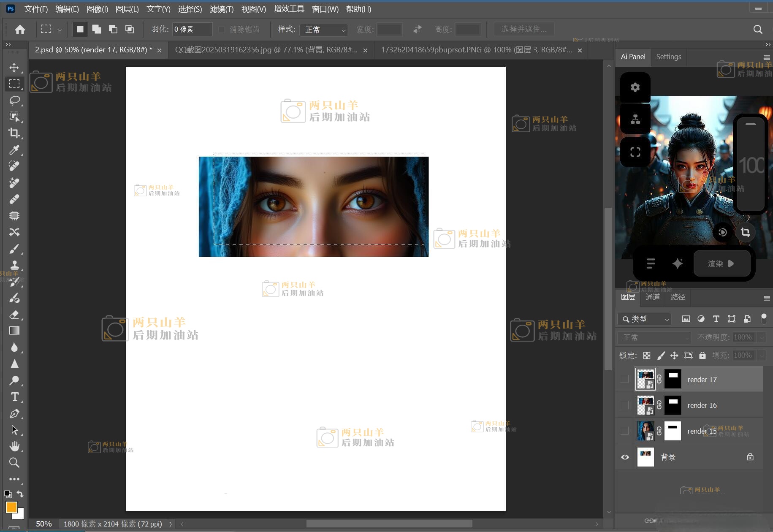Select the Move tool
Viewport: 773px width, 532px height.
point(14,68)
